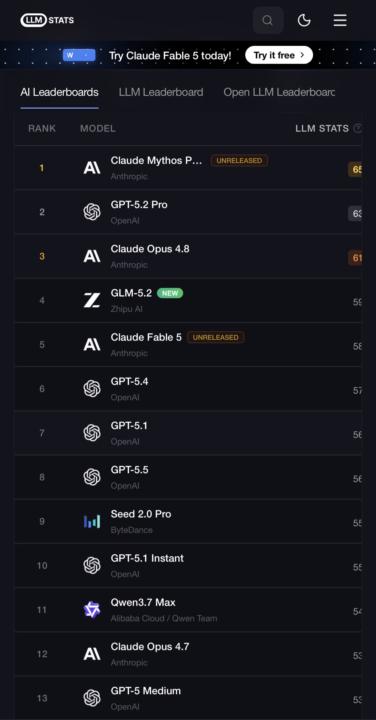The width and height of the screenshot is (376, 720).
Task: Click UNRELEASED badge on Claude Mythos
Action: (x=239, y=161)
